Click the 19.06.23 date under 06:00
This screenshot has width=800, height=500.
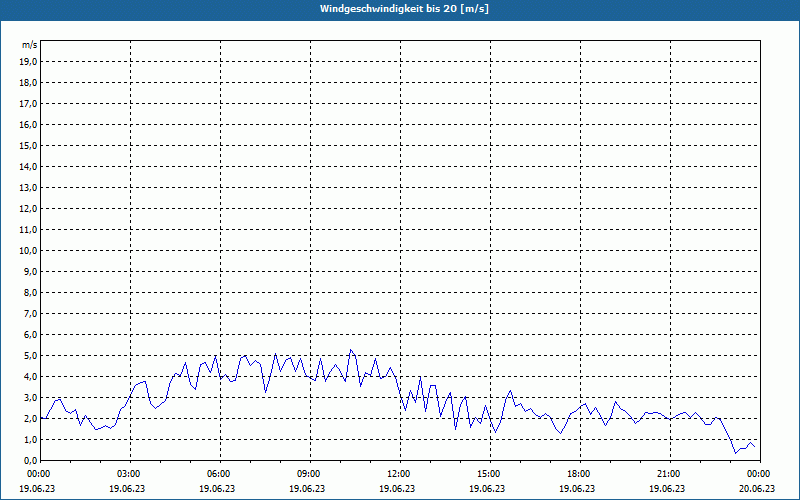pos(217,488)
